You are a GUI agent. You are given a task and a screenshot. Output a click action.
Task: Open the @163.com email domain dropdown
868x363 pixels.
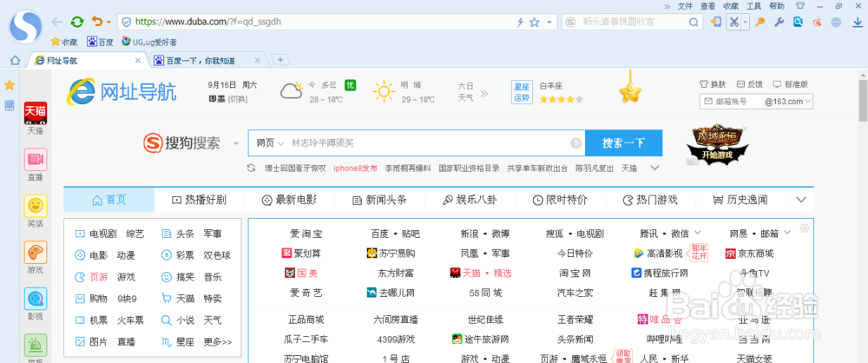pos(788,102)
